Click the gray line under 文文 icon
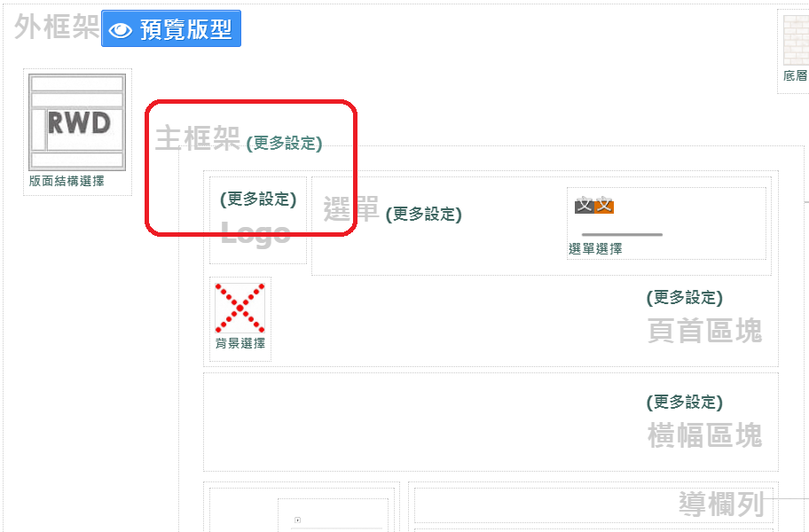This screenshot has height=532, width=809. click(x=622, y=235)
